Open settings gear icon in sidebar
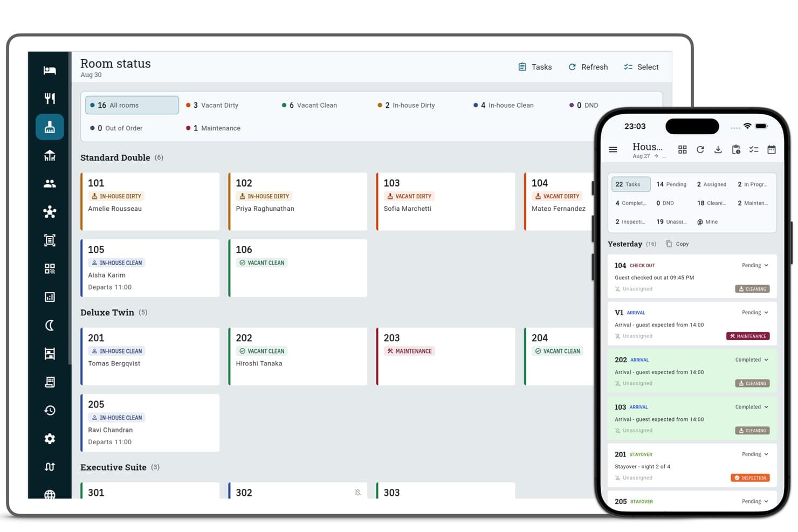The height and width of the screenshot is (532, 798). tap(50, 439)
